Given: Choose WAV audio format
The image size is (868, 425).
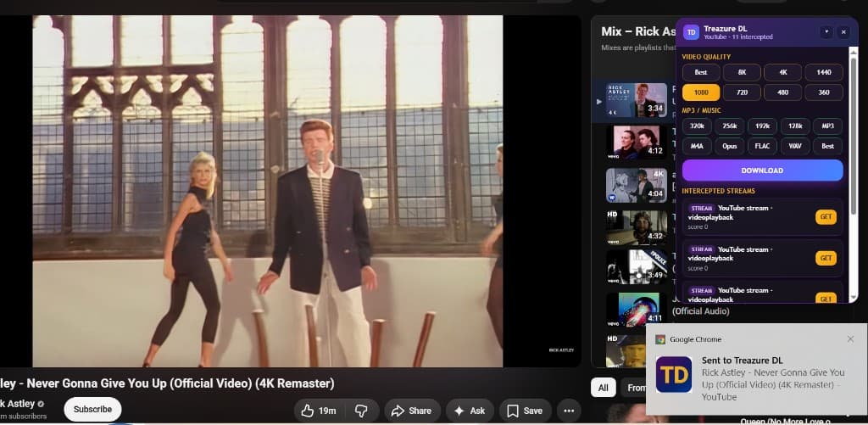Looking at the screenshot, I should 795,146.
